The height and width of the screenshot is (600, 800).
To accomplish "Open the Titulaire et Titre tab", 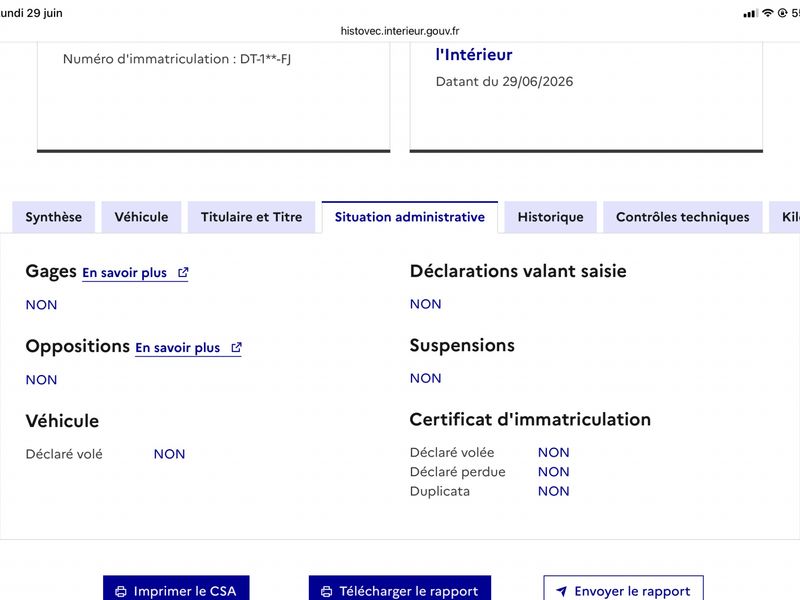I will (x=252, y=217).
